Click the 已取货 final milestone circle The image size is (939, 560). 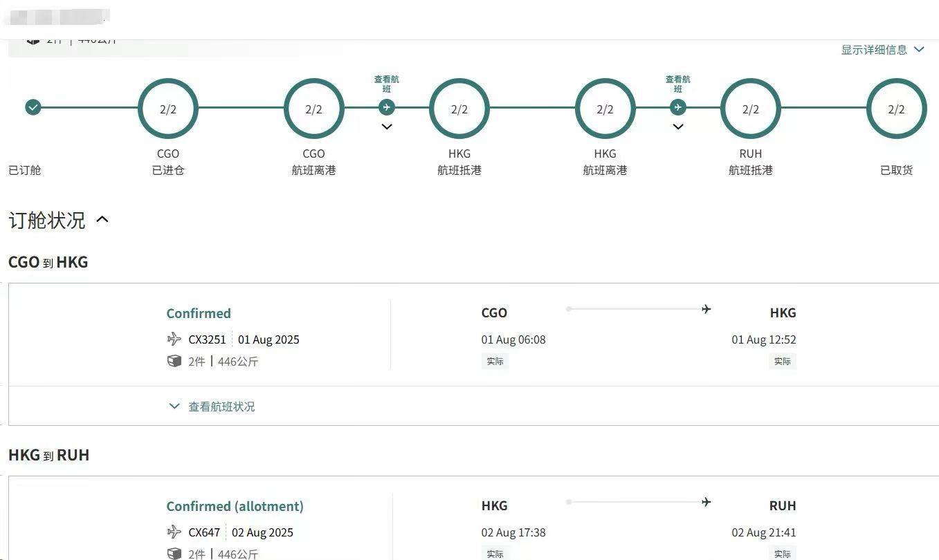896,109
